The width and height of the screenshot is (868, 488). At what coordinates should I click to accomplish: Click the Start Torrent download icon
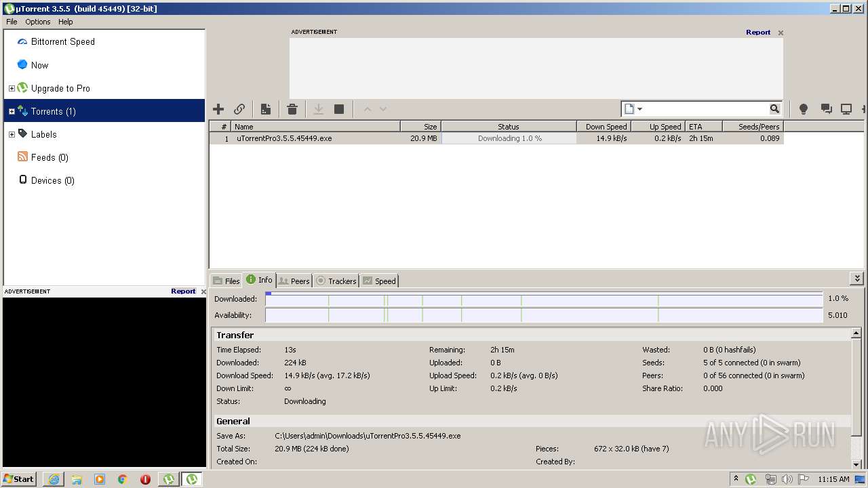318,109
